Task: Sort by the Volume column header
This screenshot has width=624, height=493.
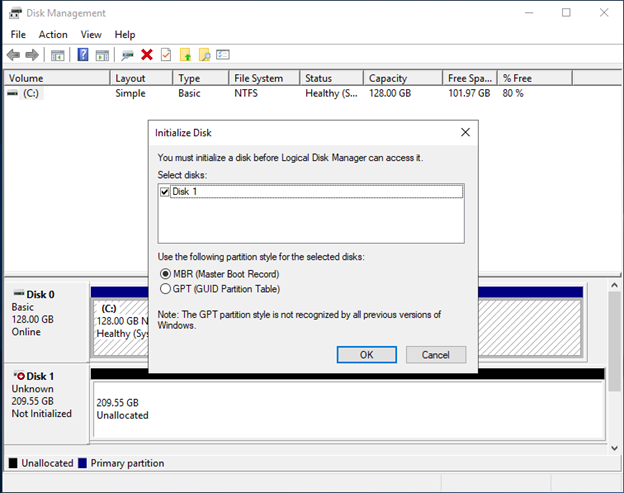Action: click(57, 78)
